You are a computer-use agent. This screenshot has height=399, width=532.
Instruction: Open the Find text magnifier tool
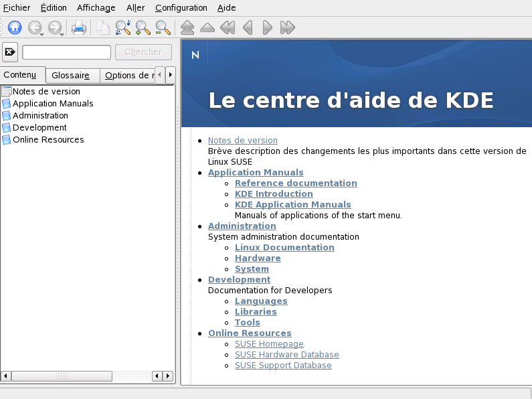tap(123, 27)
